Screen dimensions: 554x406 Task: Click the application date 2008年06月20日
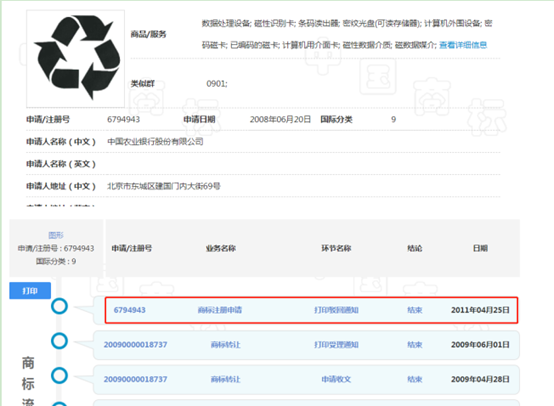coord(280,119)
